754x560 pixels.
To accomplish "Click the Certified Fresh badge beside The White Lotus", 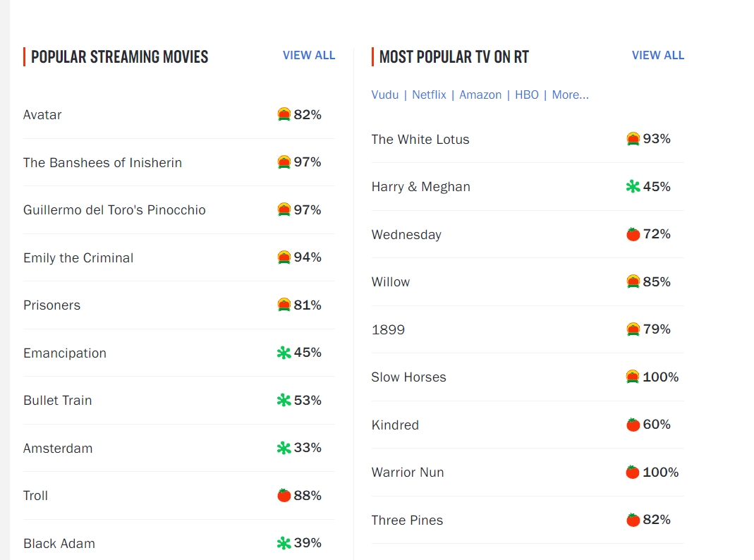I will [633, 139].
